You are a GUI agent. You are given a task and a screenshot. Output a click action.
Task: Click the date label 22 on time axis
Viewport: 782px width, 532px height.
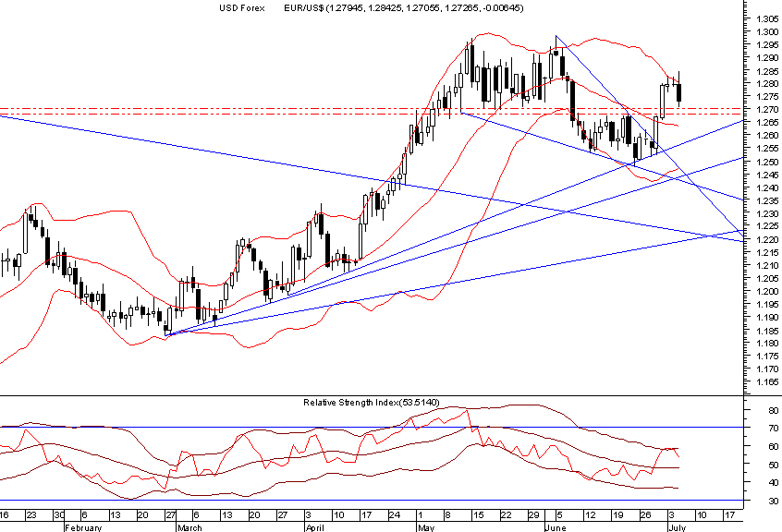(x=506, y=515)
